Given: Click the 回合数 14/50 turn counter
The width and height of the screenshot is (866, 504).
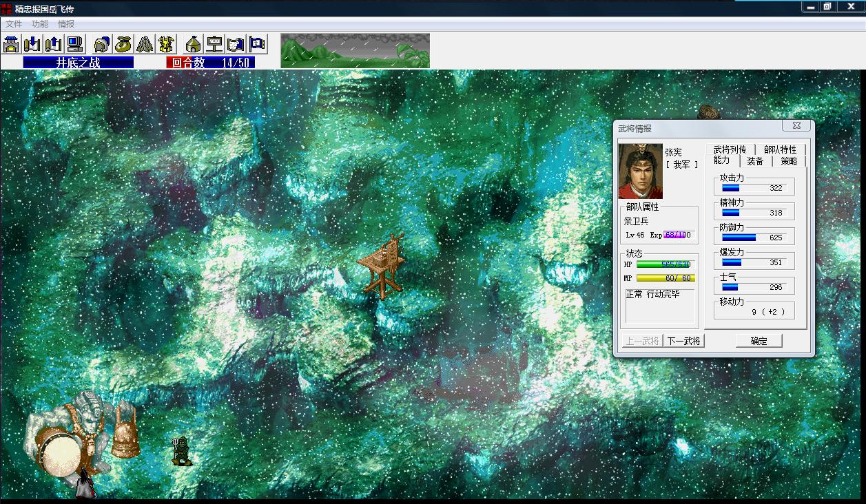Looking at the screenshot, I should [x=211, y=63].
